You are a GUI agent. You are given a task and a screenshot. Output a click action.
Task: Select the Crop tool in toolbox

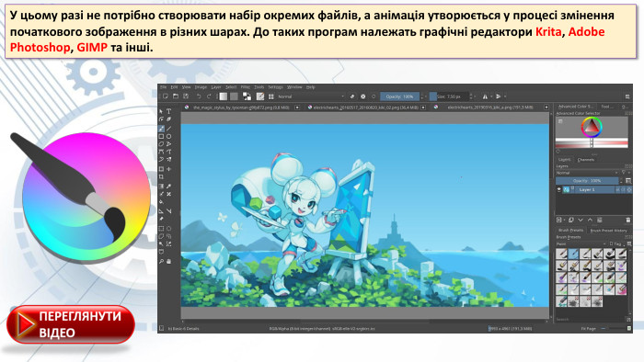pyautogui.click(x=161, y=176)
